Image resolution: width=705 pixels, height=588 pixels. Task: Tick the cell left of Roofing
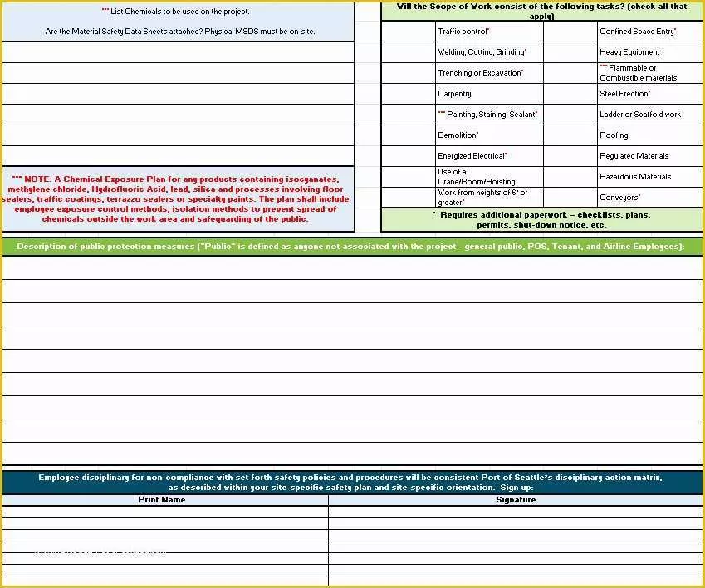coord(570,135)
